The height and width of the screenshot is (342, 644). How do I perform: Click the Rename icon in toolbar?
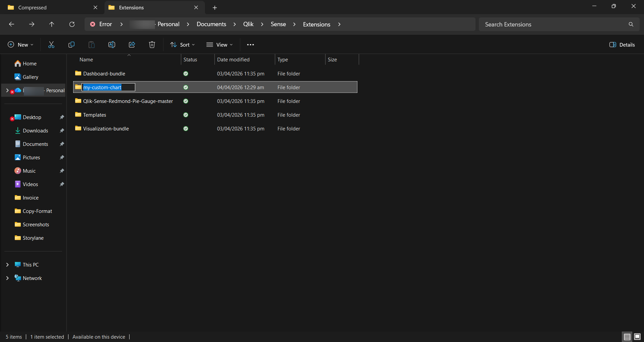tap(112, 45)
